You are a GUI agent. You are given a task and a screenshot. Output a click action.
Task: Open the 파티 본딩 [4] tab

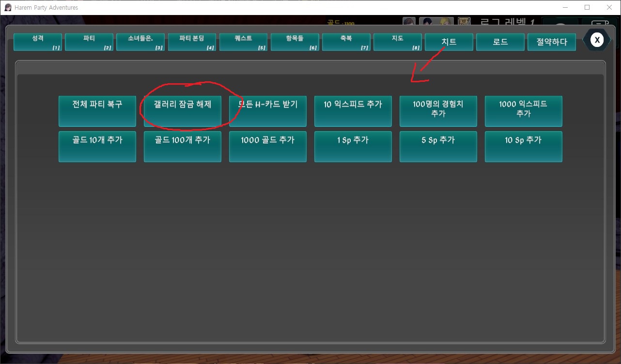pyautogui.click(x=192, y=42)
